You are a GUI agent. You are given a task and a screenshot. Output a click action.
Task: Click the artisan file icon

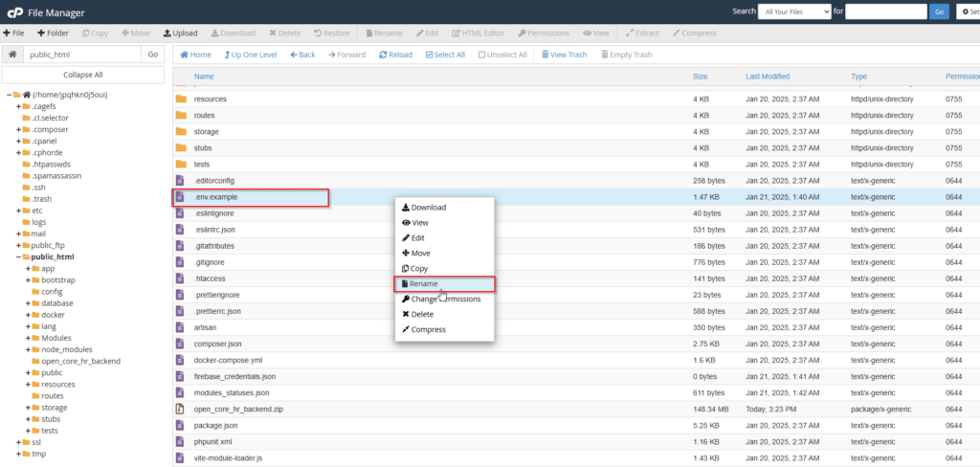(181, 327)
